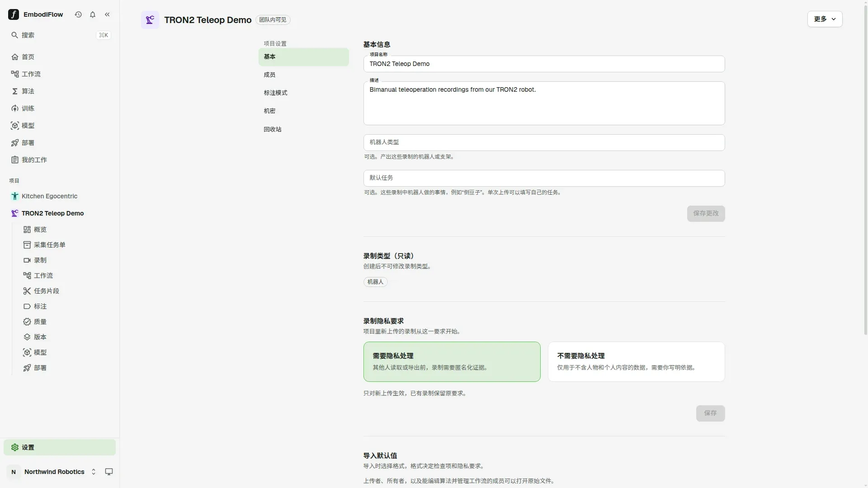Expand Northwind Robotics workspace switcher
The height and width of the screenshot is (488, 868).
click(x=94, y=472)
